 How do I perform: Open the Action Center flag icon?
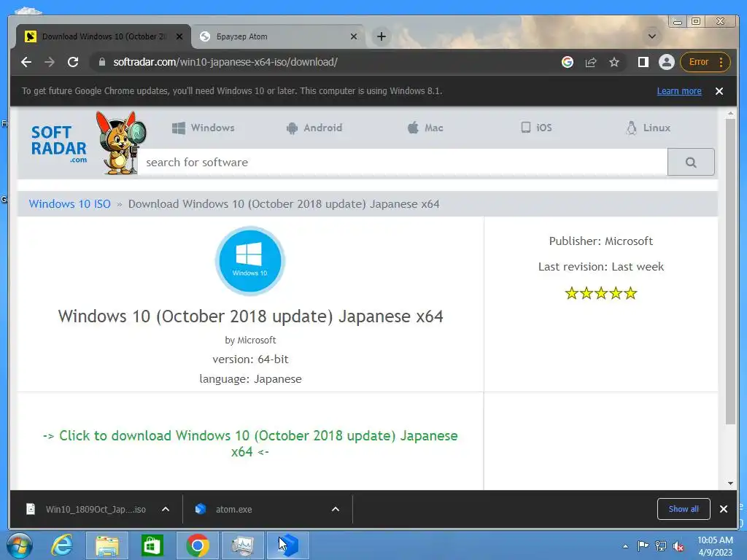point(643,546)
